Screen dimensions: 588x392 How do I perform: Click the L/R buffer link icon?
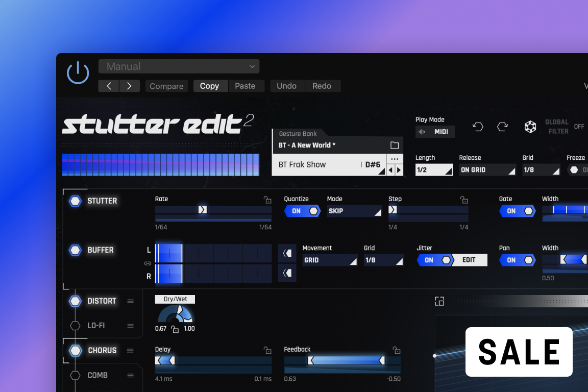click(x=148, y=263)
